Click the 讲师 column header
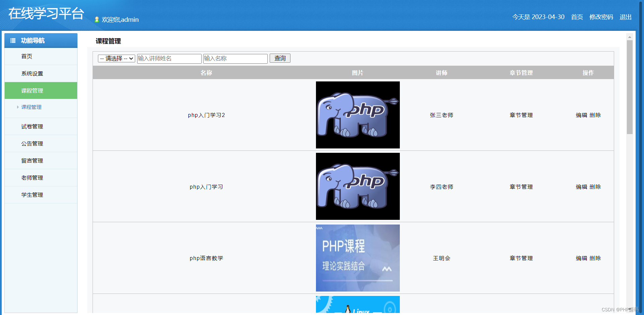 click(x=441, y=73)
